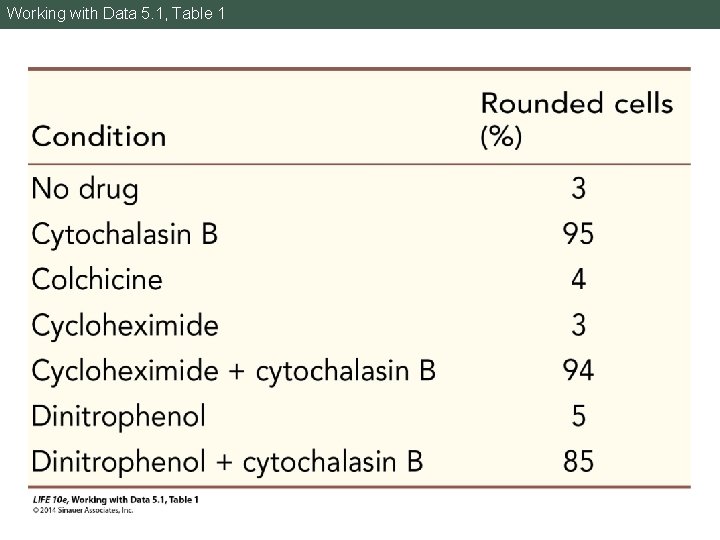The height and width of the screenshot is (540, 720).
Task: Click the Sinauer Associates copyright line
Action: pos(82,509)
